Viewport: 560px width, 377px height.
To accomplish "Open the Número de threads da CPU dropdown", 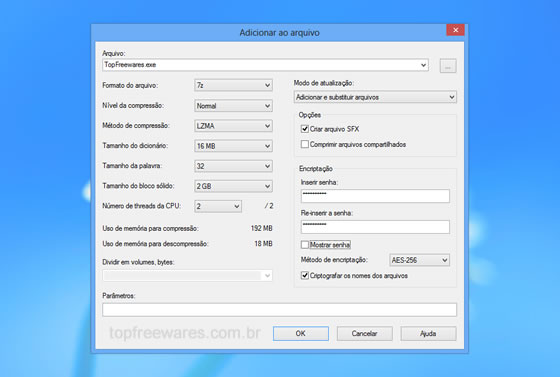I will 218,206.
